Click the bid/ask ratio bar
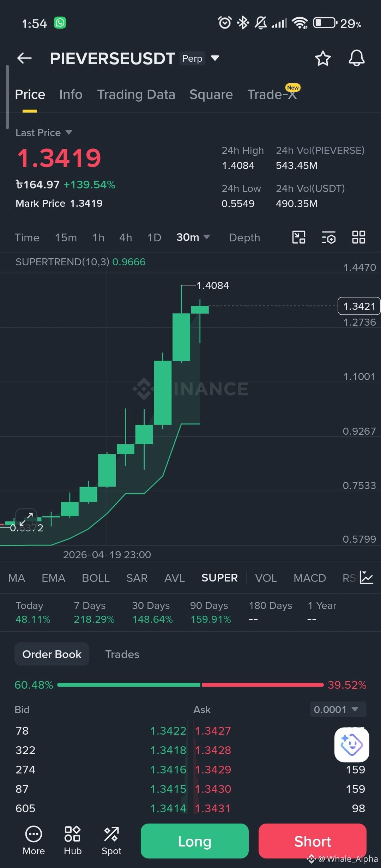The image size is (381, 868). 190,685
